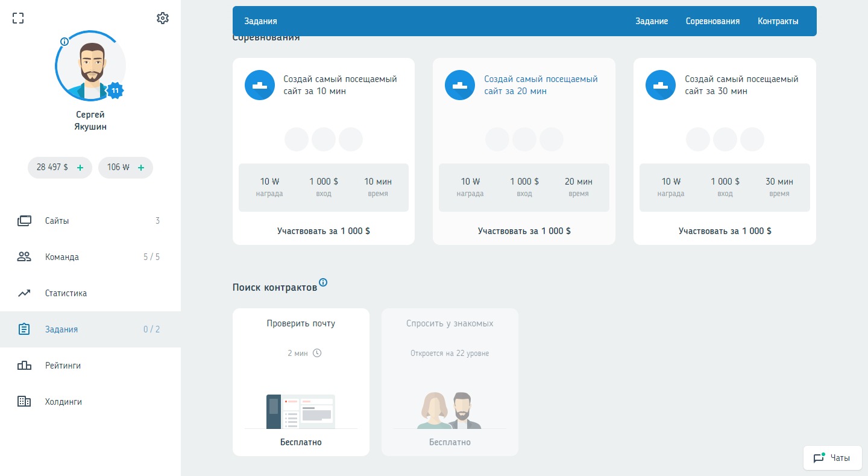Open Холдинги section in sidebar
The width and height of the screenshot is (868, 476).
point(63,402)
